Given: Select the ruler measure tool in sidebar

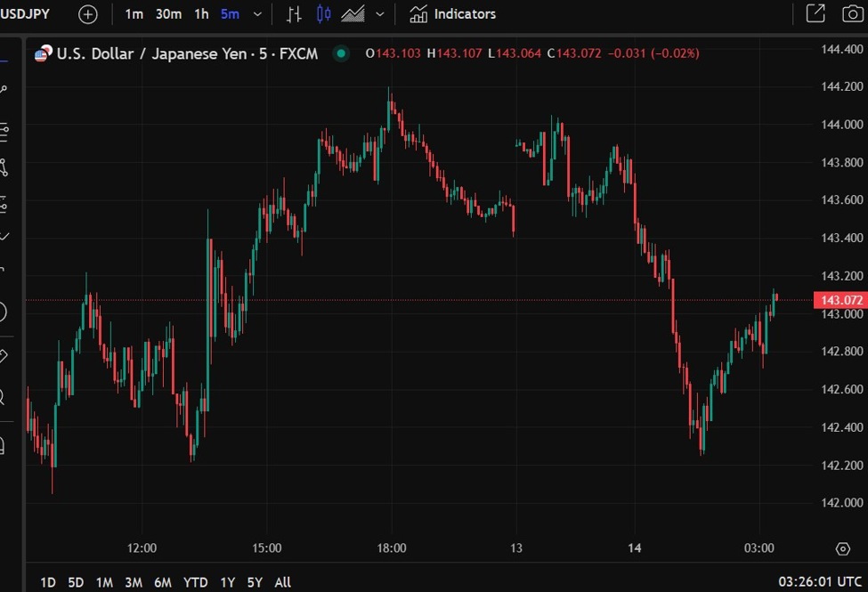Looking at the screenshot, I should pos(4,355).
